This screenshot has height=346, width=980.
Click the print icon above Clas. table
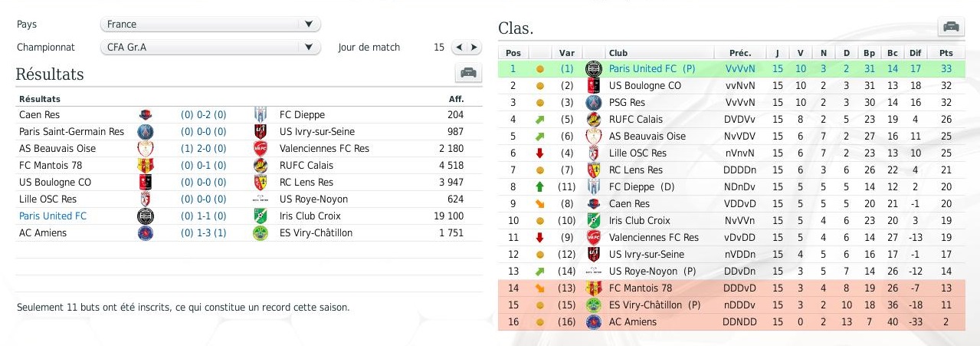(x=951, y=27)
